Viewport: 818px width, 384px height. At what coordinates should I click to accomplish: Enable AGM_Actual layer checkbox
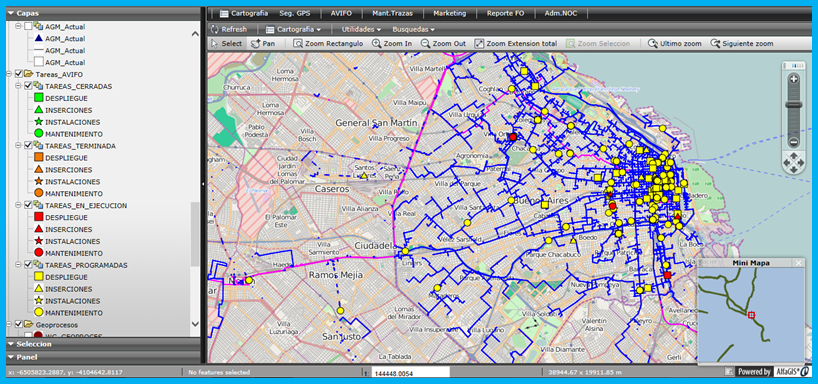tap(28, 27)
